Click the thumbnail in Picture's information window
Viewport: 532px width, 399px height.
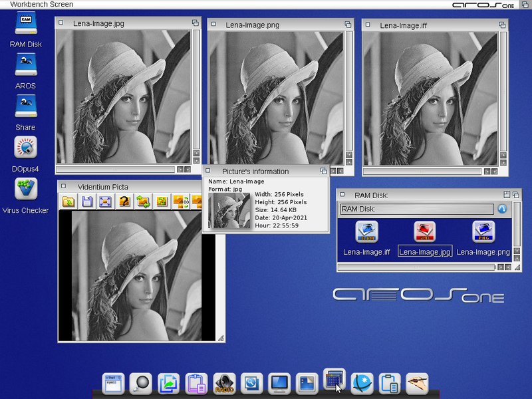[229, 211]
